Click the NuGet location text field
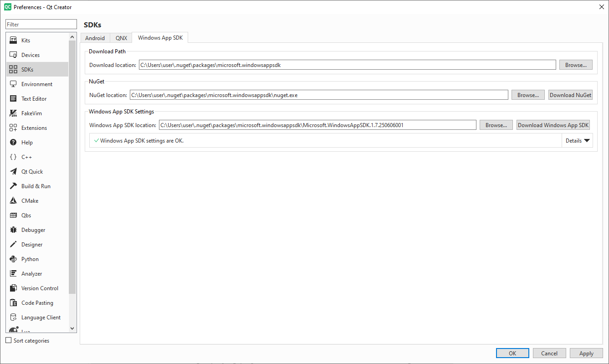The height and width of the screenshot is (364, 609). pyautogui.click(x=318, y=95)
